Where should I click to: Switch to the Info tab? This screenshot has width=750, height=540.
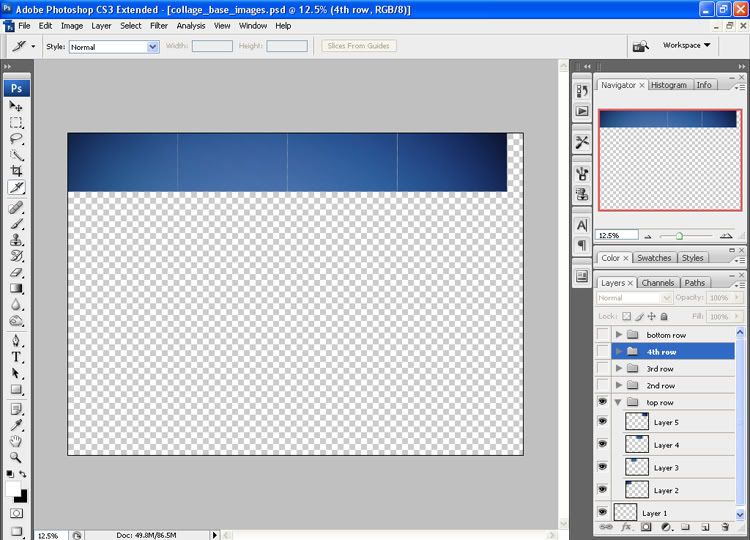[704, 85]
